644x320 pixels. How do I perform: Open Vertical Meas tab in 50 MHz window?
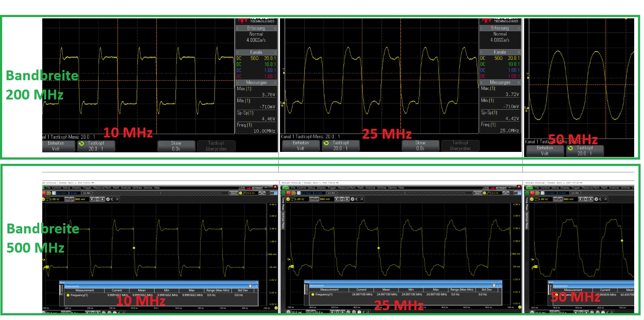(x=527, y=221)
